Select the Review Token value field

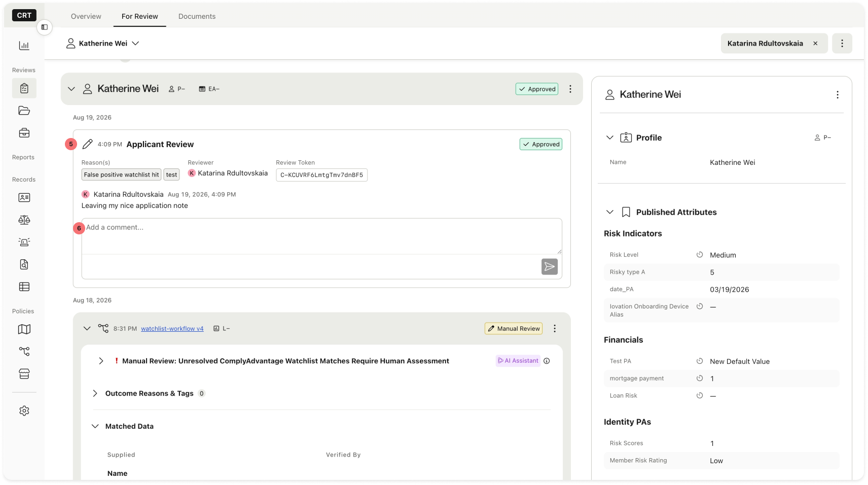coord(321,175)
